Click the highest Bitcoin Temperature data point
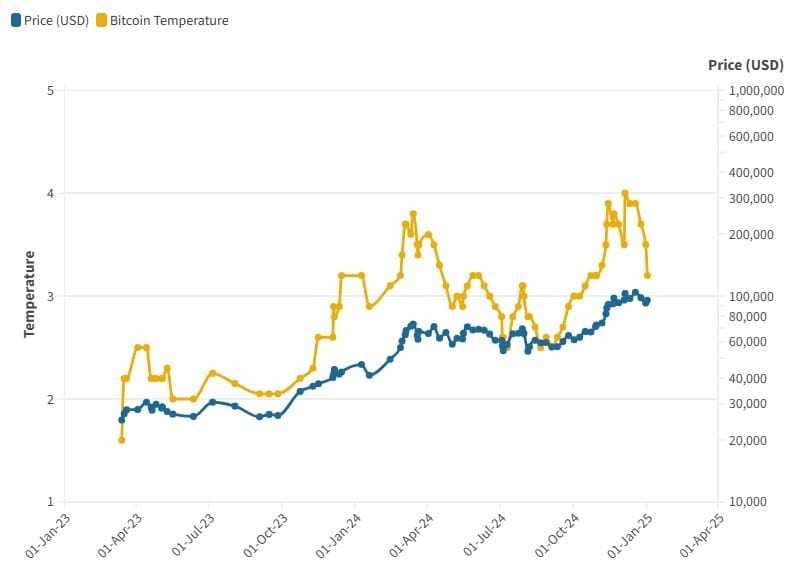Viewport: 794px width, 575px height. 625,193
